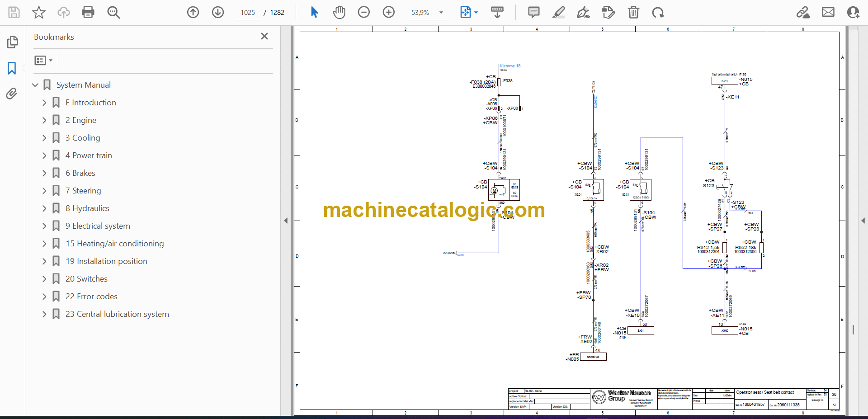Expand the 9 Electrical system bookmark
Screen dimensions: 868x419
[x=44, y=226]
